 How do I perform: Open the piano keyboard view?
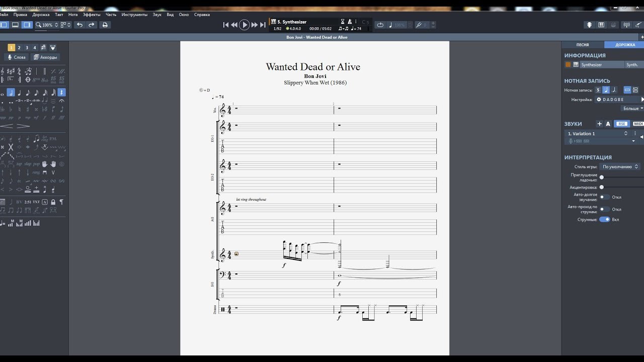[x=601, y=25]
